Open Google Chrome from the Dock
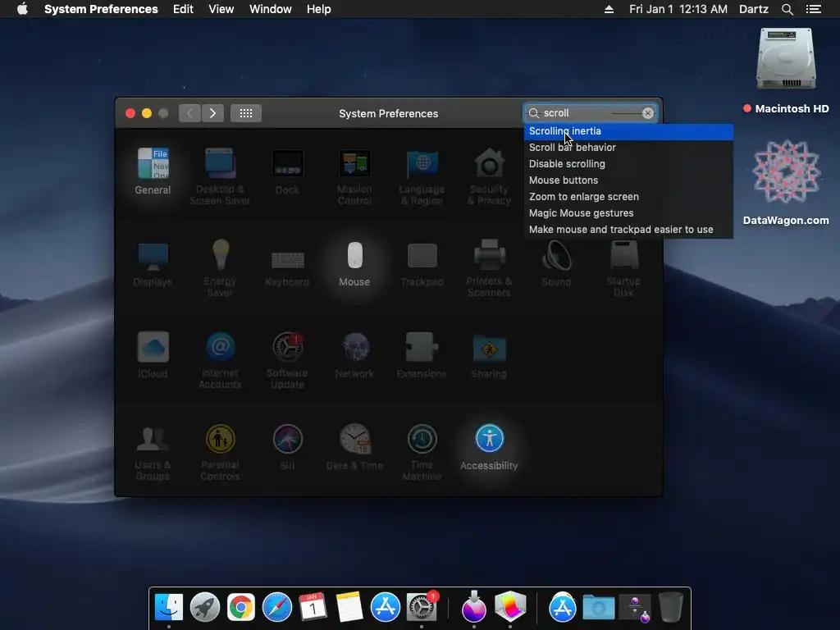Image resolution: width=840 pixels, height=630 pixels. 241,607
